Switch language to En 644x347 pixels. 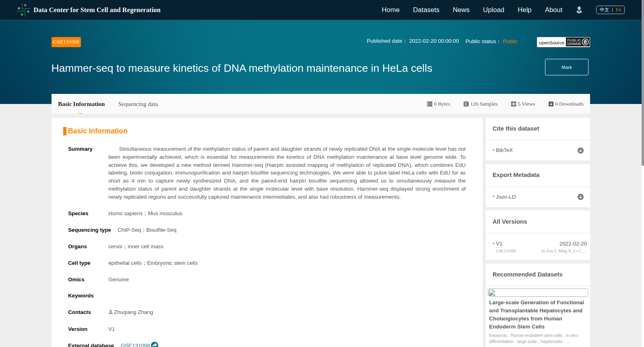[618, 10]
